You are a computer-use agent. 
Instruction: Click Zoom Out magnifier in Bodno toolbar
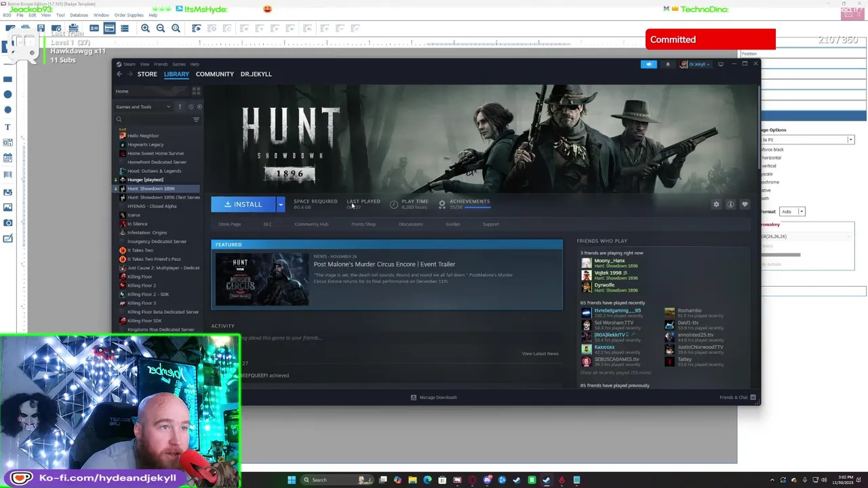point(161,28)
